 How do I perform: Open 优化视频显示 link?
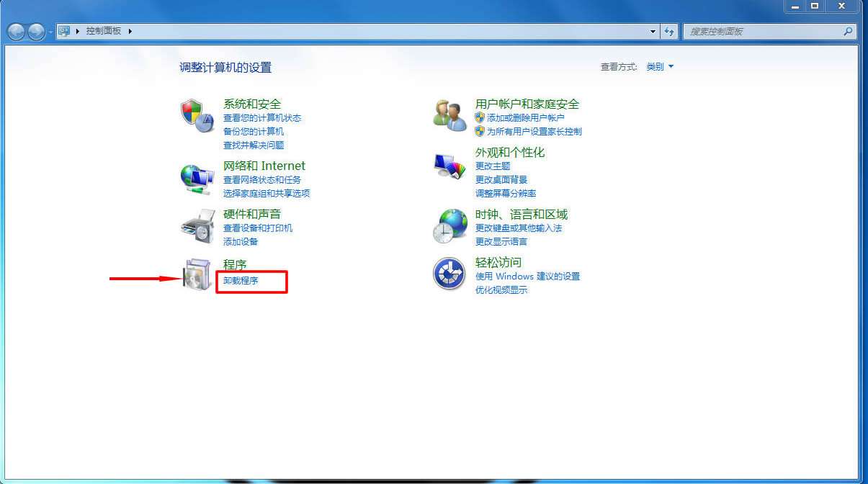[501, 290]
